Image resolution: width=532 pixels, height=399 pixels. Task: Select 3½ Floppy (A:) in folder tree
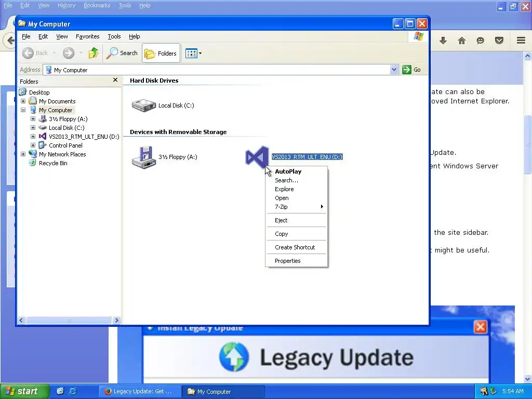(x=68, y=119)
